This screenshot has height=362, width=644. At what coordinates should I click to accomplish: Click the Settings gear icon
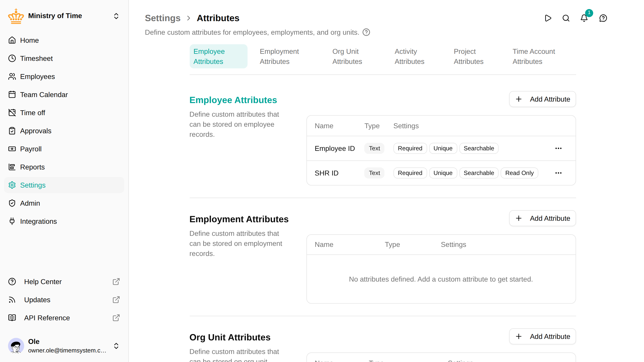tap(12, 185)
